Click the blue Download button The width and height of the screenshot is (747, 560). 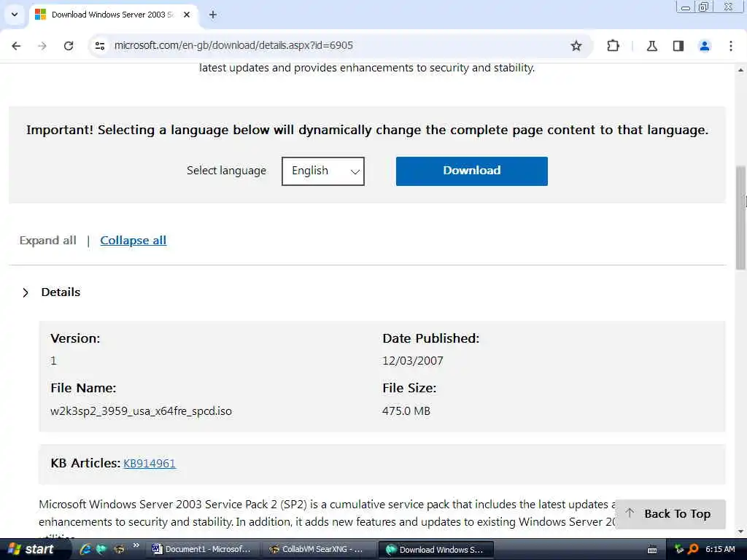[472, 171]
